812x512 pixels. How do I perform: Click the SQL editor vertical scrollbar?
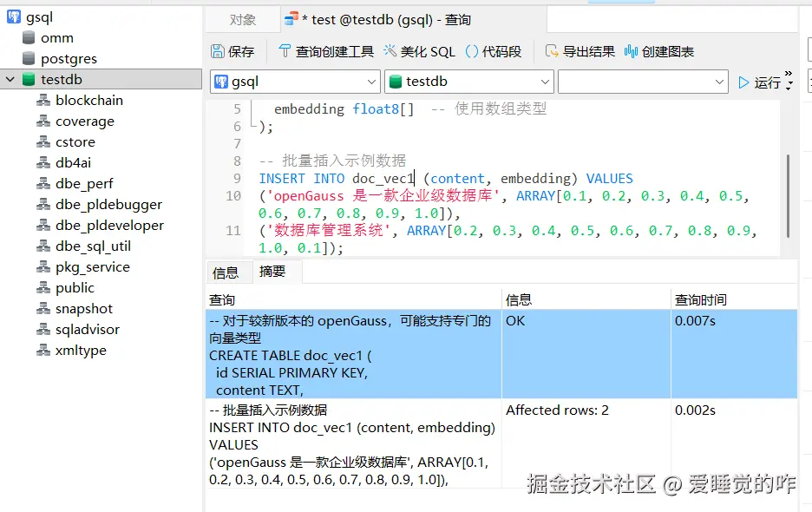coord(789,196)
